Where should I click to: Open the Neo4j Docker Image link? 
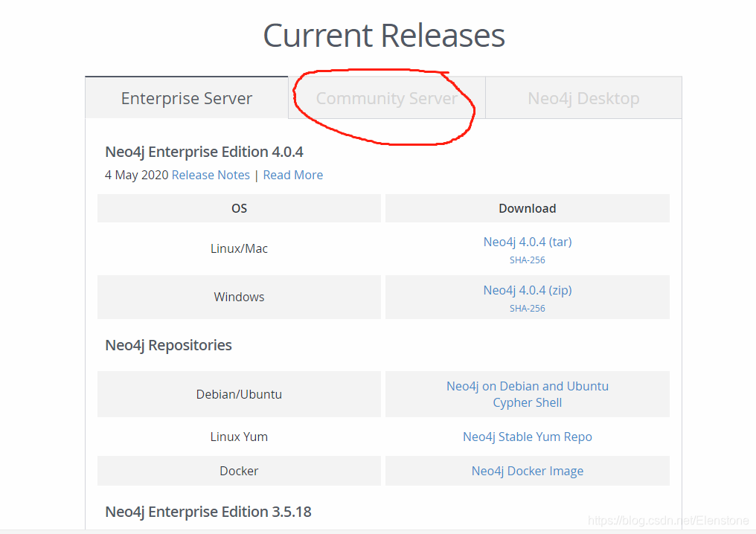coord(528,471)
